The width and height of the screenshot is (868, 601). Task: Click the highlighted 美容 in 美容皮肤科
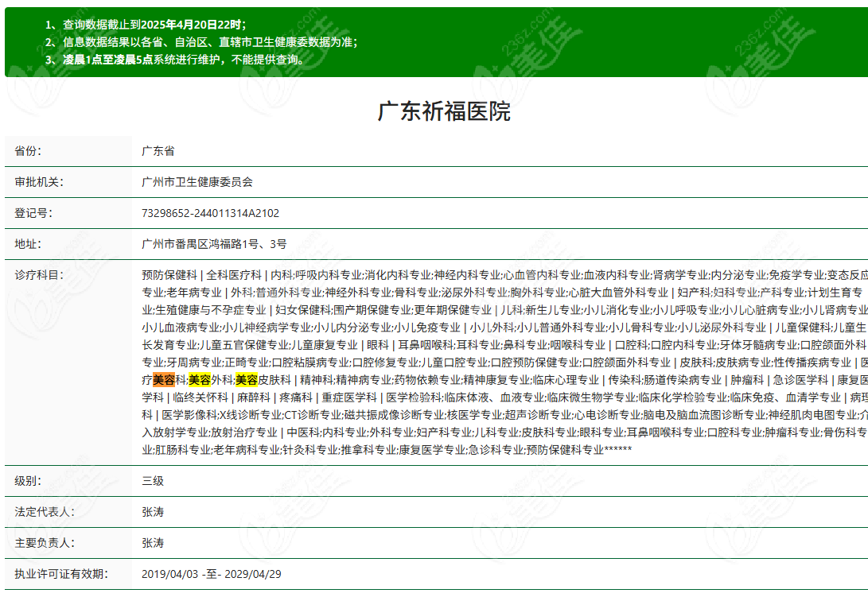[x=247, y=380]
